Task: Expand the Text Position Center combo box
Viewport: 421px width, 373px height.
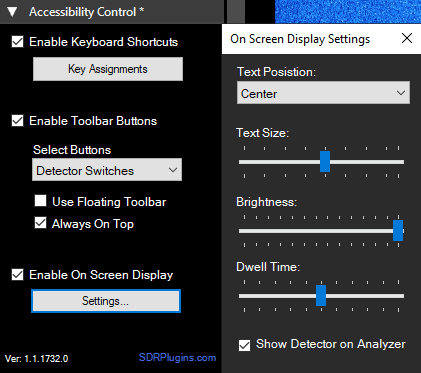Action: coord(323,93)
